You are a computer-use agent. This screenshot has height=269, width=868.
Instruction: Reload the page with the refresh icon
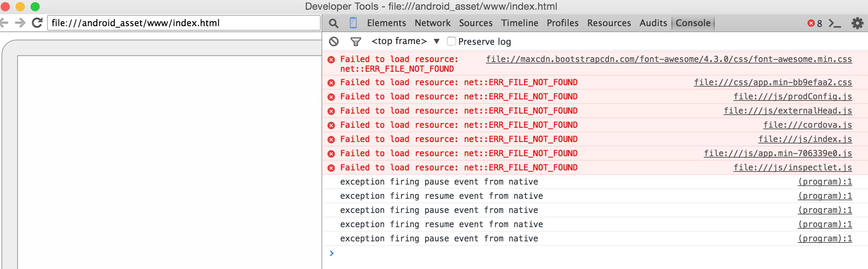click(37, 23)
